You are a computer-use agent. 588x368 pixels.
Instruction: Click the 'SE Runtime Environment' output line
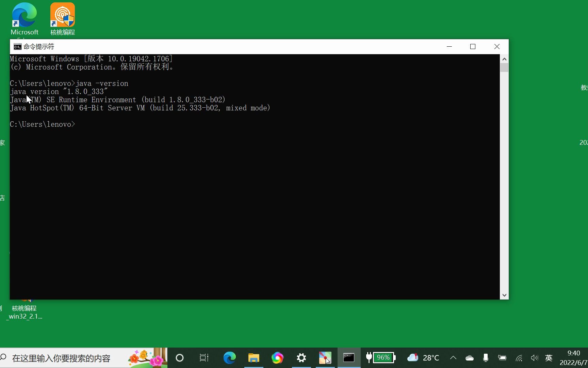(x=118, y=100)
